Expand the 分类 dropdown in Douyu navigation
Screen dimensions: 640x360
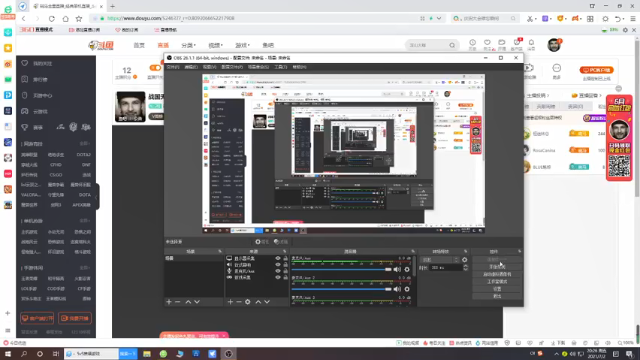point(188,45)
